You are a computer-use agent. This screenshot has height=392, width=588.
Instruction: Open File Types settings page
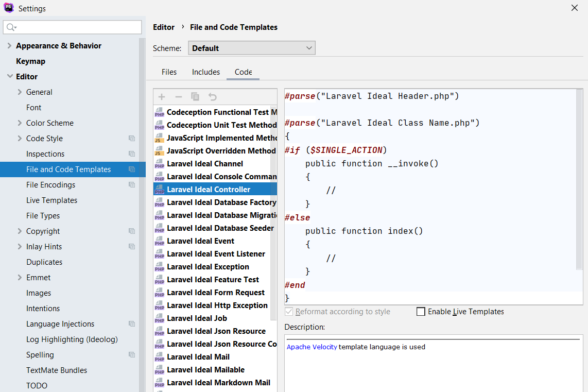tap(43, 216)
